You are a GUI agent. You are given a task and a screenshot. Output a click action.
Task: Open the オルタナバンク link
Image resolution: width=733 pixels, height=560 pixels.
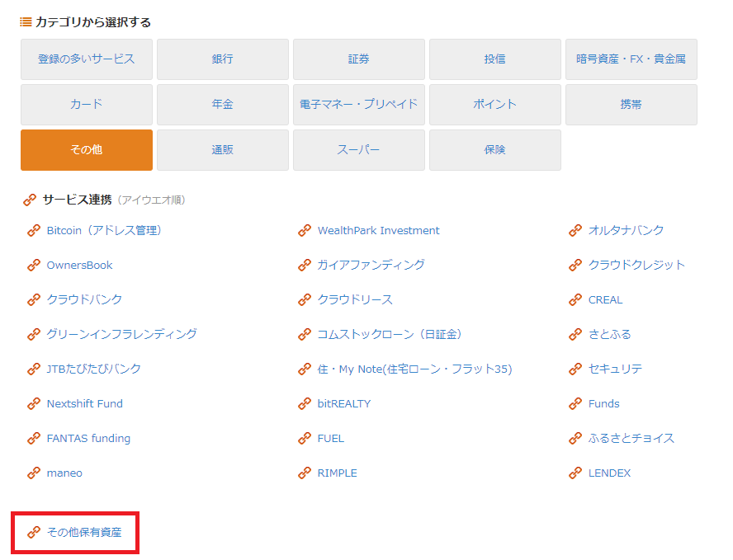(x=626, y=230)
